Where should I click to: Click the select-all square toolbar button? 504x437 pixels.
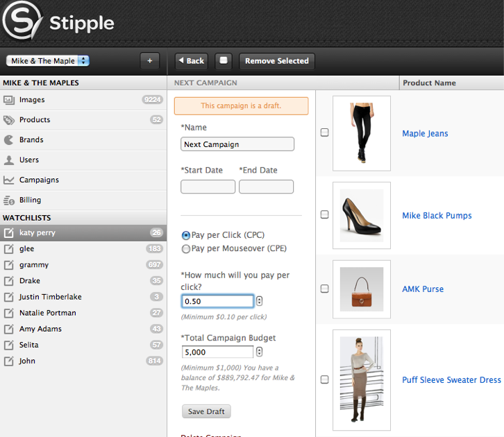pos(224,60)
